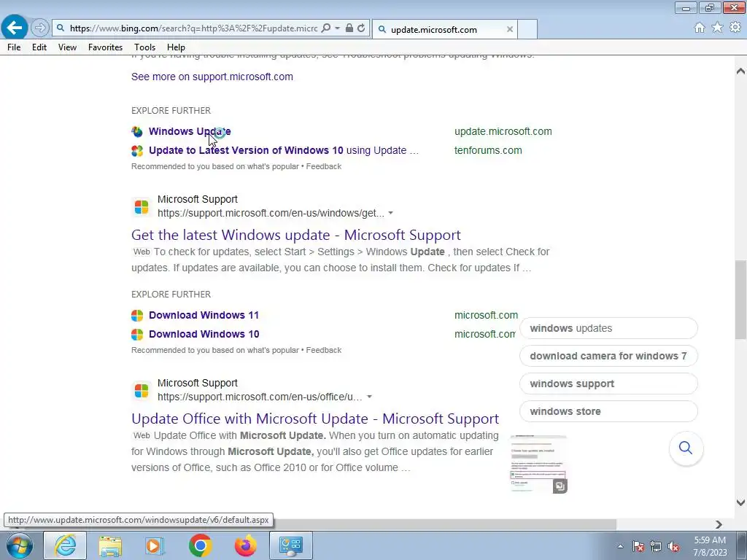Click the address bar search magnifier icon
Image resolution: width=747 pixels, height=560 pixels.
click(x=326, y=28)
